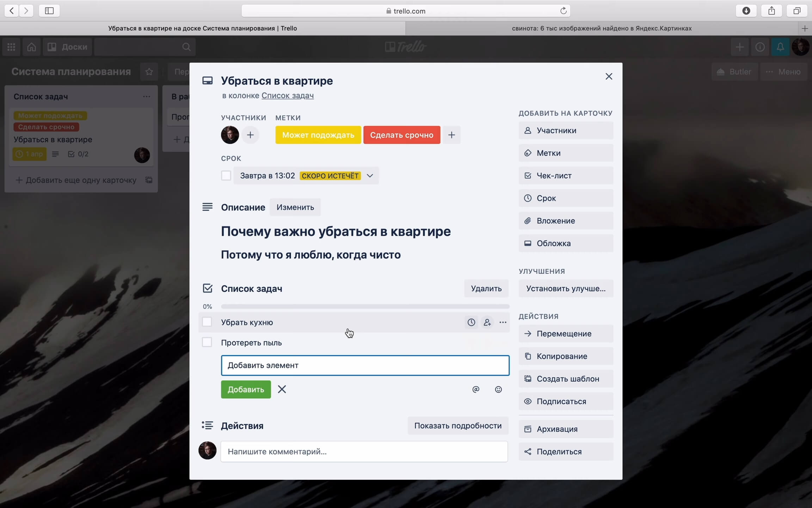Check the Убрать кухню item
The image size is (812, 508).
207,322
